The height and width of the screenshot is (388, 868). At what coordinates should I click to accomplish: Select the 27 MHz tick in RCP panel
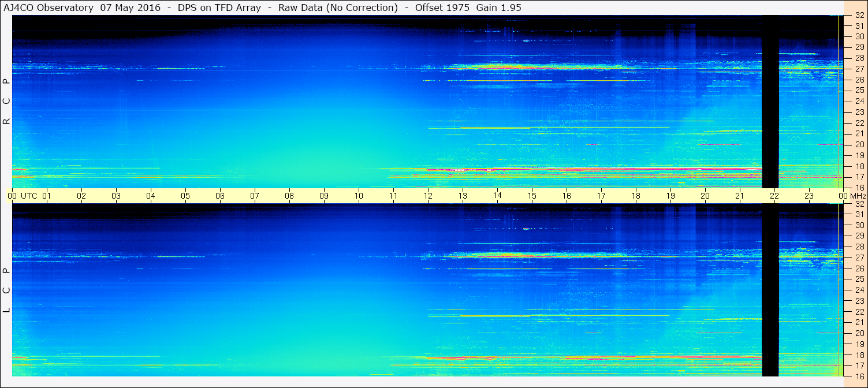(x=859, y=69)
